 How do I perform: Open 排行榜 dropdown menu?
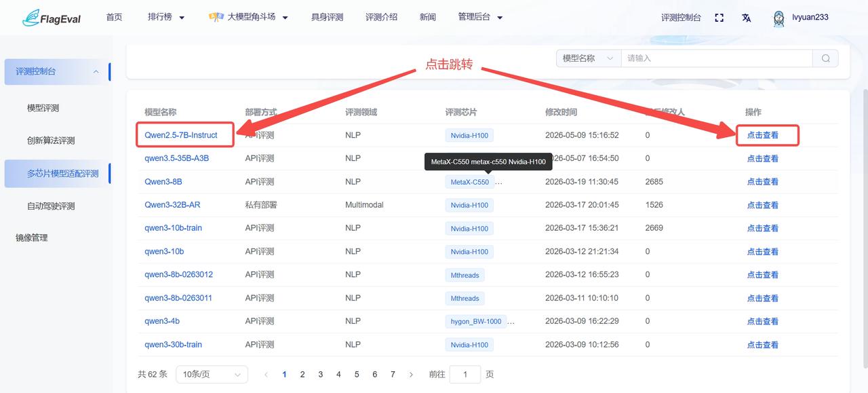166,18
